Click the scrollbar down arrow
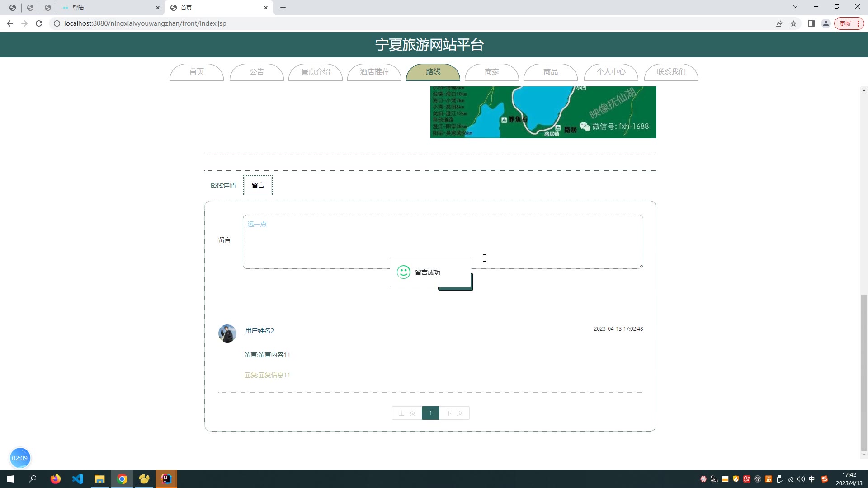 tap(864, 455)
